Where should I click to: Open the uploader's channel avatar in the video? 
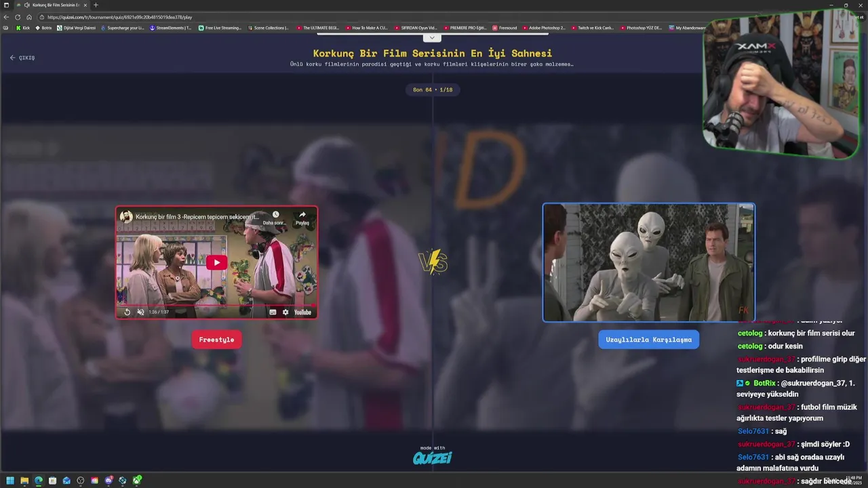pyautogui.click(x=127, y=216)
